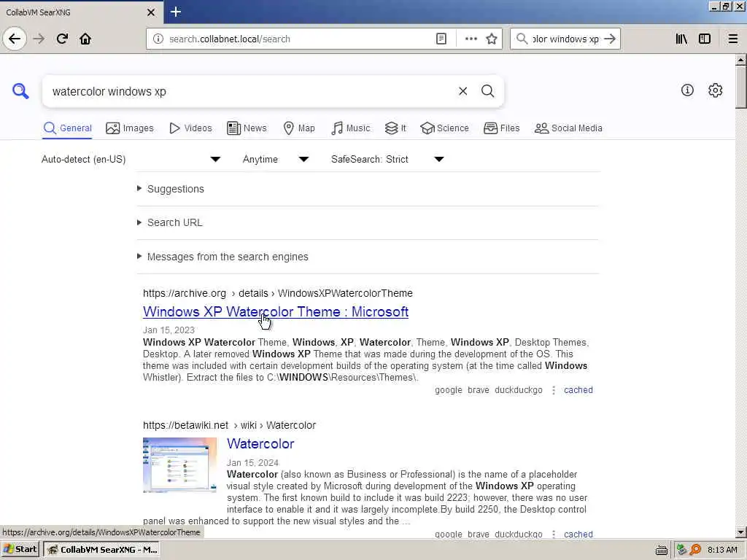Click the 'duckduckgo' label under archive.org result
The width and height of the screenshot is (747, 560).
coord(519,390)
